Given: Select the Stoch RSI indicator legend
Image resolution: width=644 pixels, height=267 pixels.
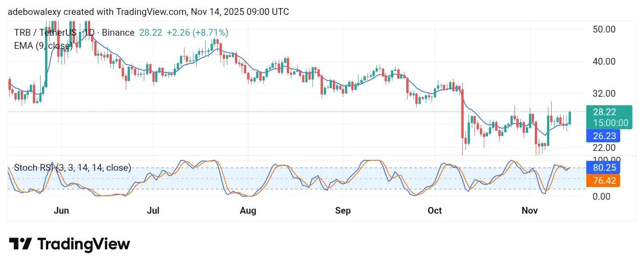Looking at the screenshot, I should (x=73, y=168).
